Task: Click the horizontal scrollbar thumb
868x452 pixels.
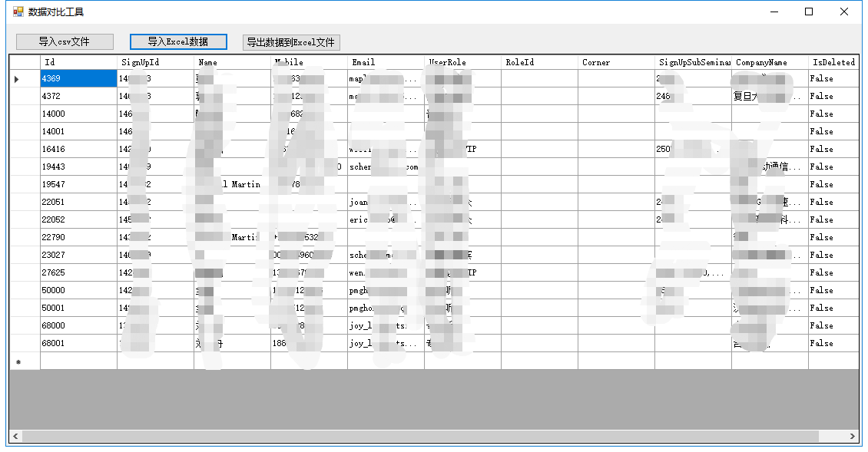Action: 420,437
